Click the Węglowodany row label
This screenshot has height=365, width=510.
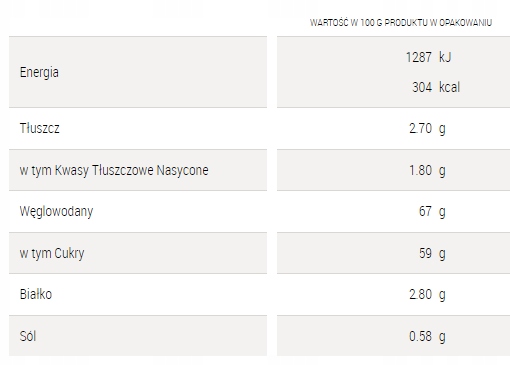56,212
